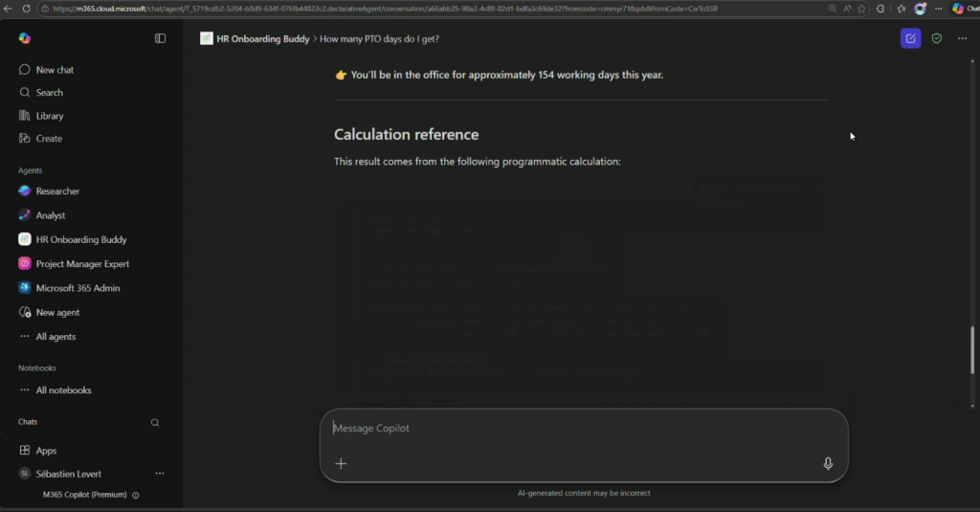The width and height of the screenshot is (980, 512).
Task: Click the conversation vertical scrollbar thumb
Action: tap(972, 350)
